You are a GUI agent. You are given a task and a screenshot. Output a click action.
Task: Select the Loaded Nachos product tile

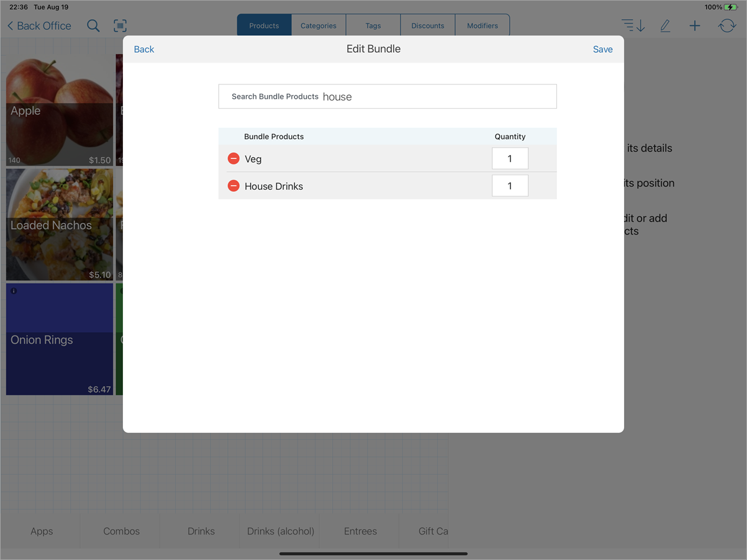(60, 225)
